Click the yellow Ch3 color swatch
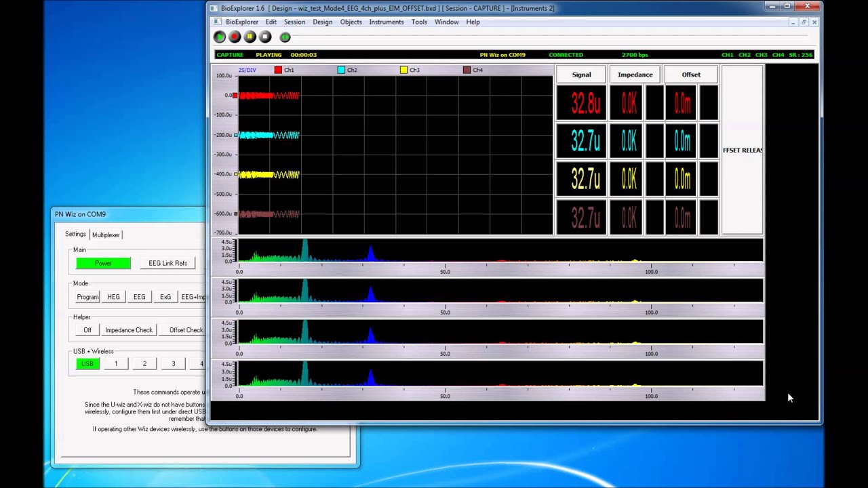 (404, 70)
